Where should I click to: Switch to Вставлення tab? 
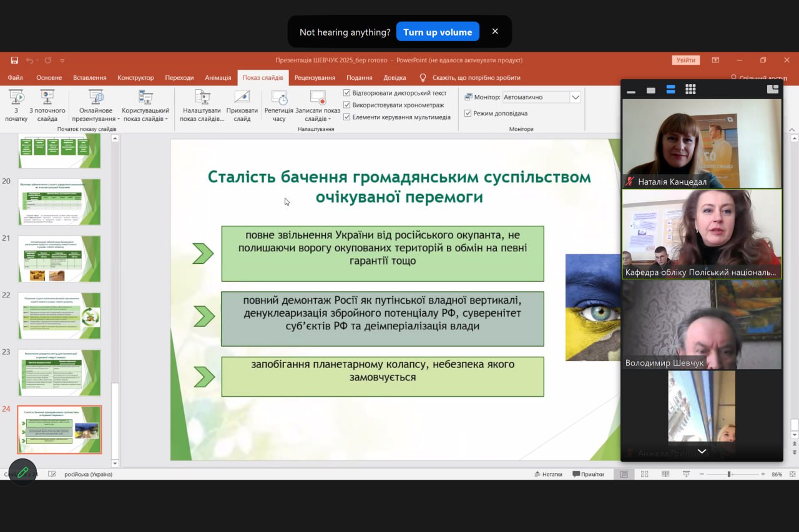(90, 77)
